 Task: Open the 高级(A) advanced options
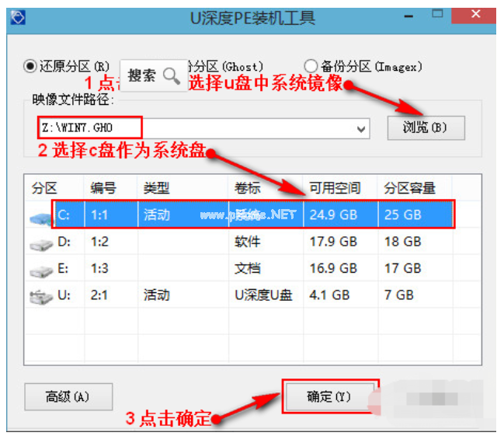pyautogui.click(x=68, y=397)
